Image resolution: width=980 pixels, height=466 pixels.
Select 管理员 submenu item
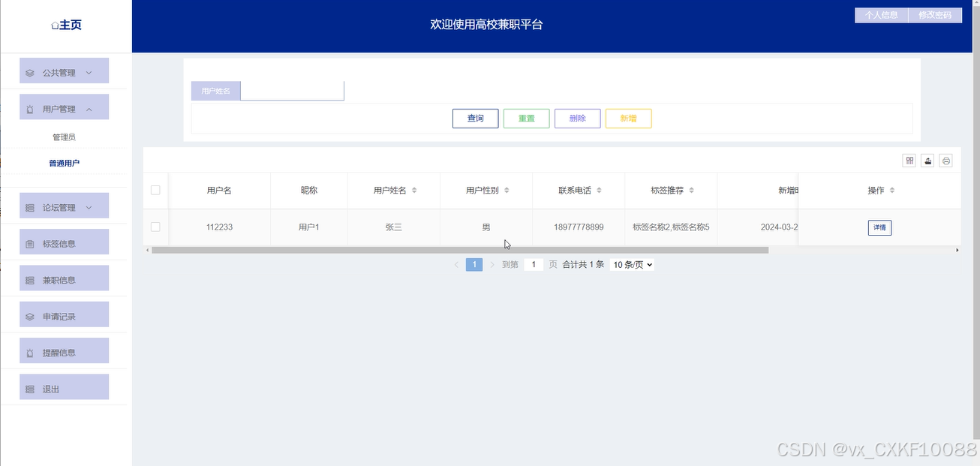64,137
